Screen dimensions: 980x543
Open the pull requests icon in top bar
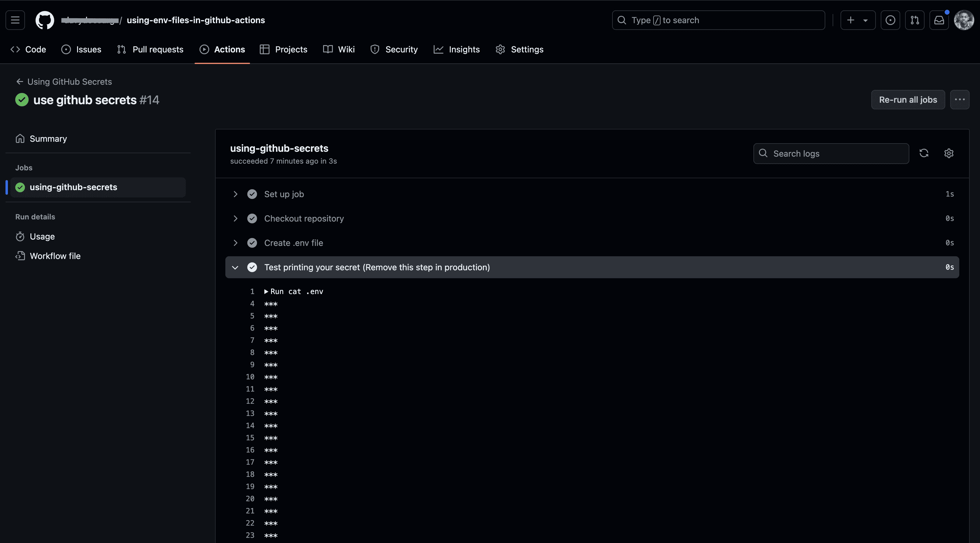point(915,20)
